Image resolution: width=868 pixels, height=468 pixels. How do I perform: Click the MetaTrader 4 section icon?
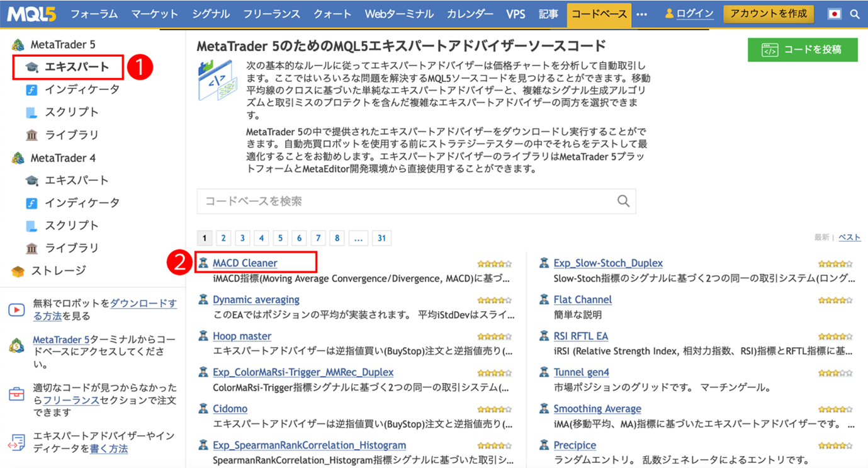coord(18,158)
